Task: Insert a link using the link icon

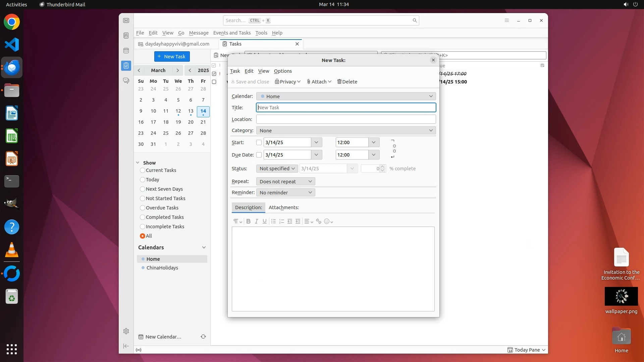Action: (319, 221)
